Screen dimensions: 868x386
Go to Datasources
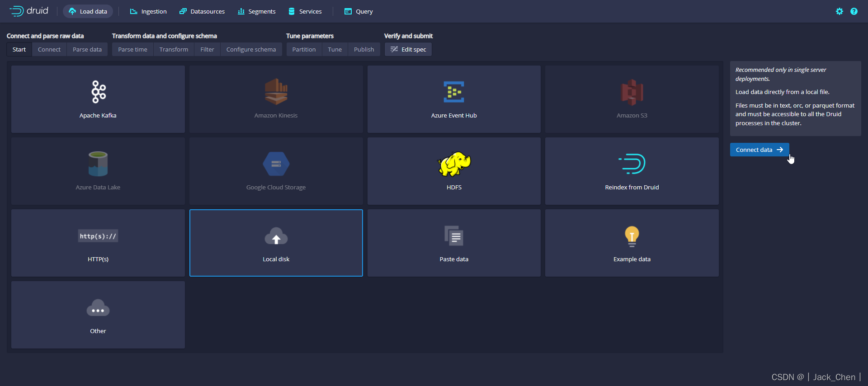(202, 11)
